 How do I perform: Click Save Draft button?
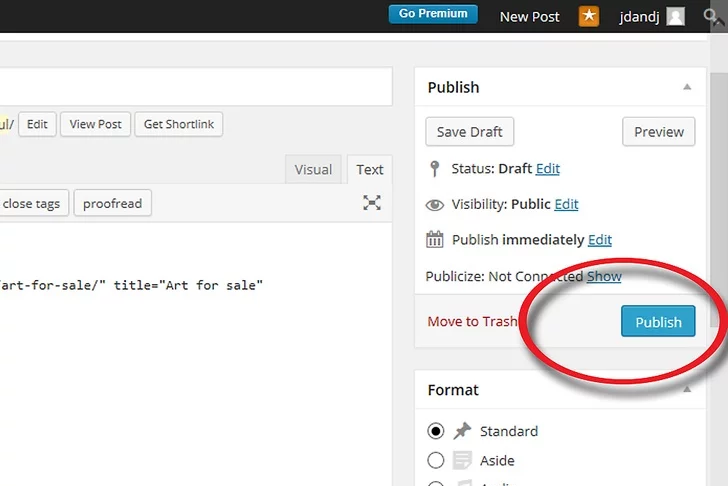point(469,132)
